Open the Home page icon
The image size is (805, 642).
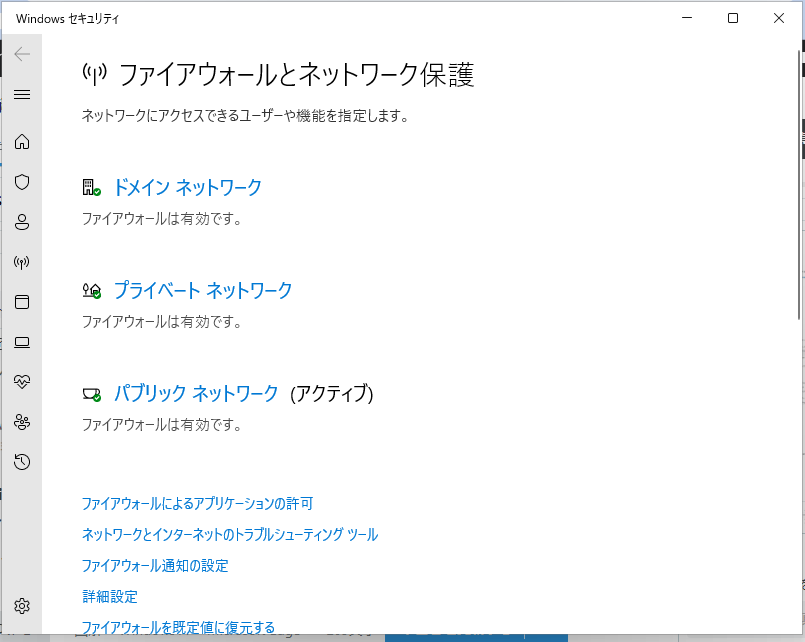point(22,141)
